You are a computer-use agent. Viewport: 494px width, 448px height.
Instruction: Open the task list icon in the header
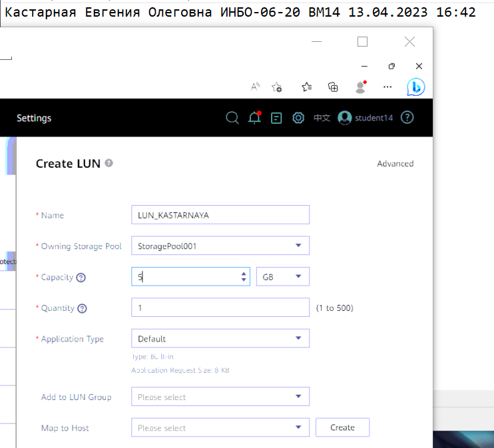[x=276, y=118]
